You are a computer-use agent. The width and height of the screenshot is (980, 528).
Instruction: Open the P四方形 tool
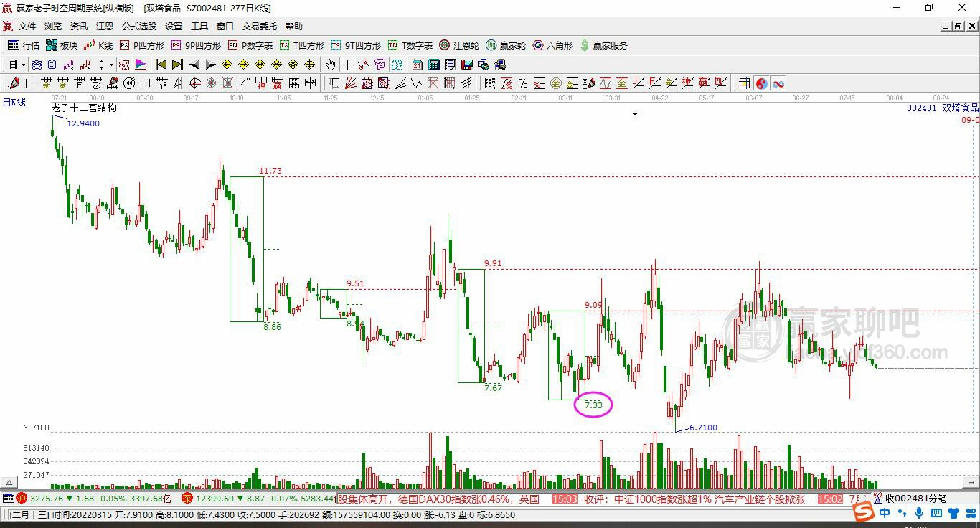coord(141,45)
